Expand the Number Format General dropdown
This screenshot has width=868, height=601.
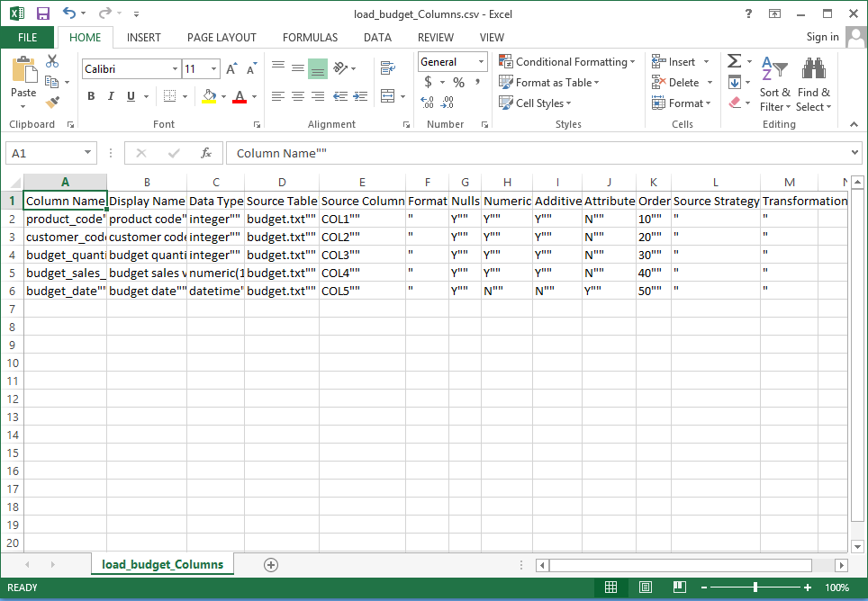pos(481,62)
